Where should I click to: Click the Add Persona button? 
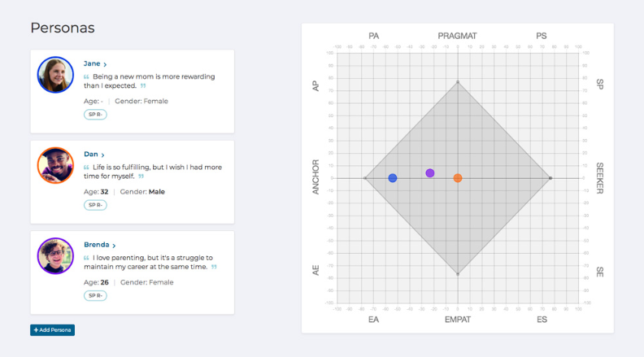pos(52,330)
